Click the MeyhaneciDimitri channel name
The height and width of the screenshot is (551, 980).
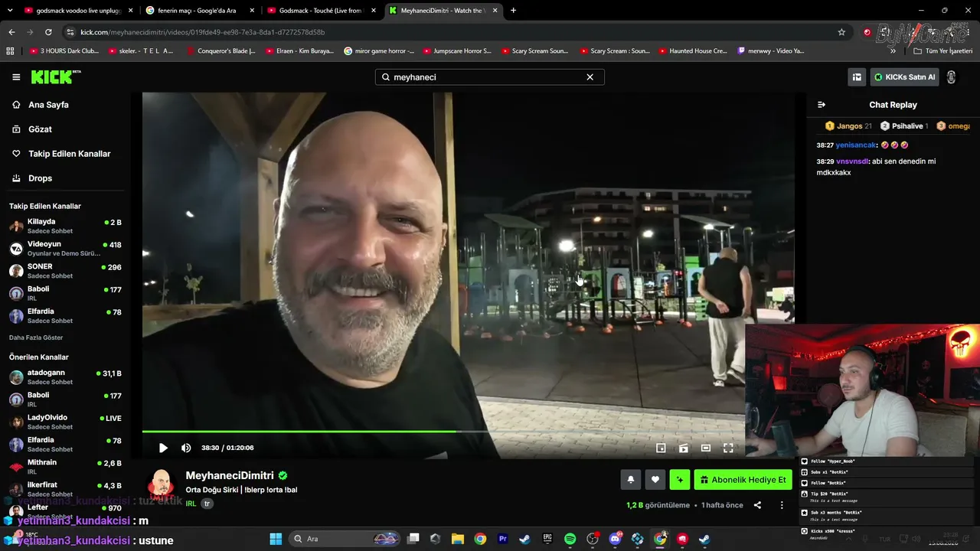coord(230,475)
